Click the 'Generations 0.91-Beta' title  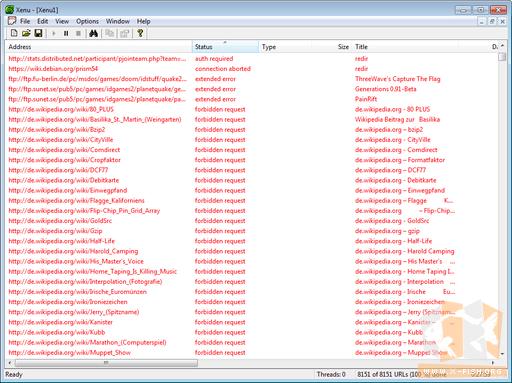click(x=386, y=89)
